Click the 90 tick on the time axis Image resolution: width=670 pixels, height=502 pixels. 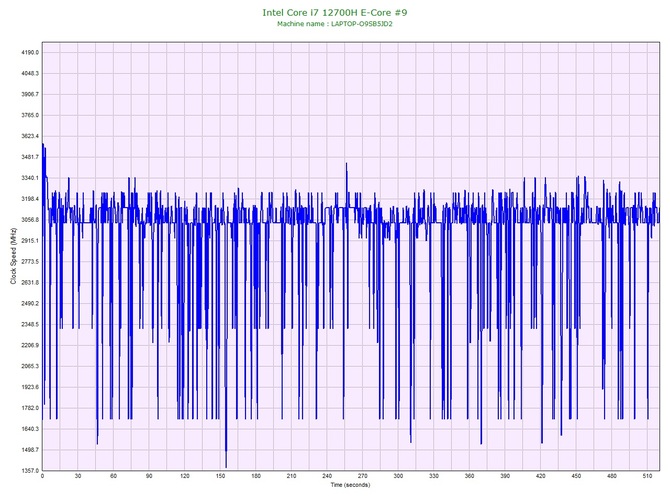[x=149, y=476]
